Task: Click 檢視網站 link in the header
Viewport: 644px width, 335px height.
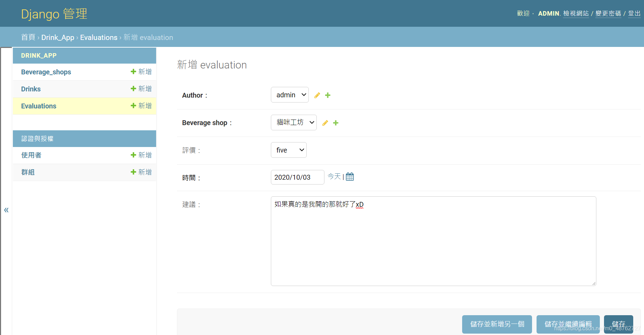Action: point(576,14)
